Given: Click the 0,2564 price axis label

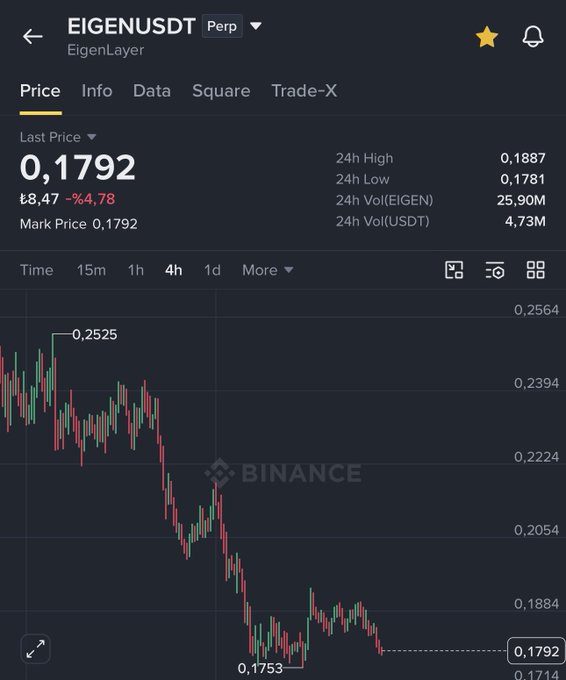Looking at the screenshot, I should 537,310.
